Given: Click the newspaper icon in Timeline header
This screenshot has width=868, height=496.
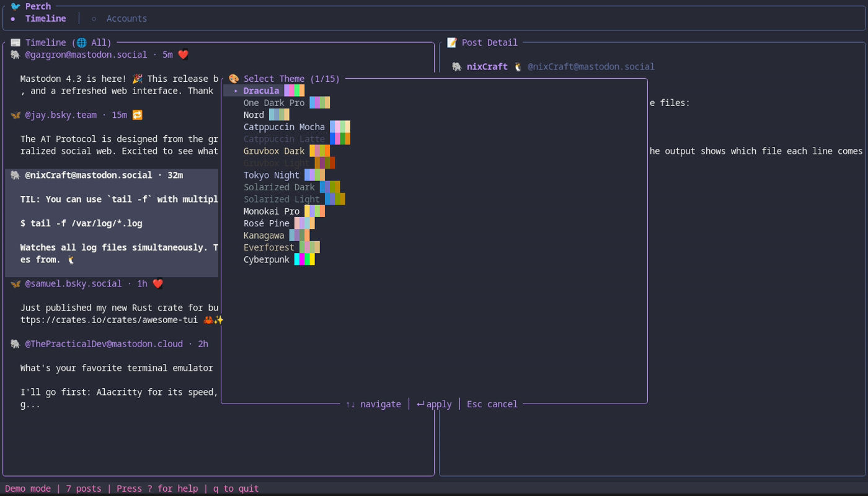Looking at the screenshot, I should click(x=15, y=43).
